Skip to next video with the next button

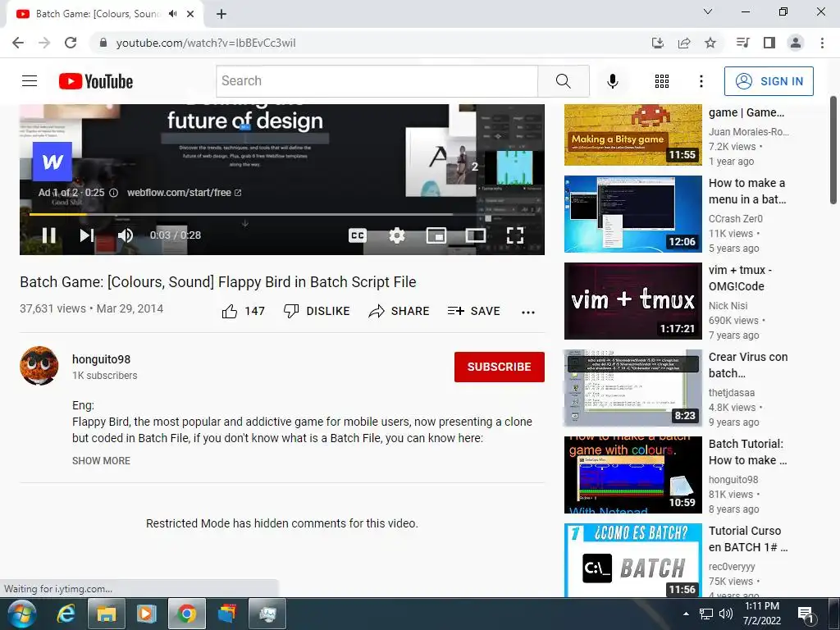87,235
